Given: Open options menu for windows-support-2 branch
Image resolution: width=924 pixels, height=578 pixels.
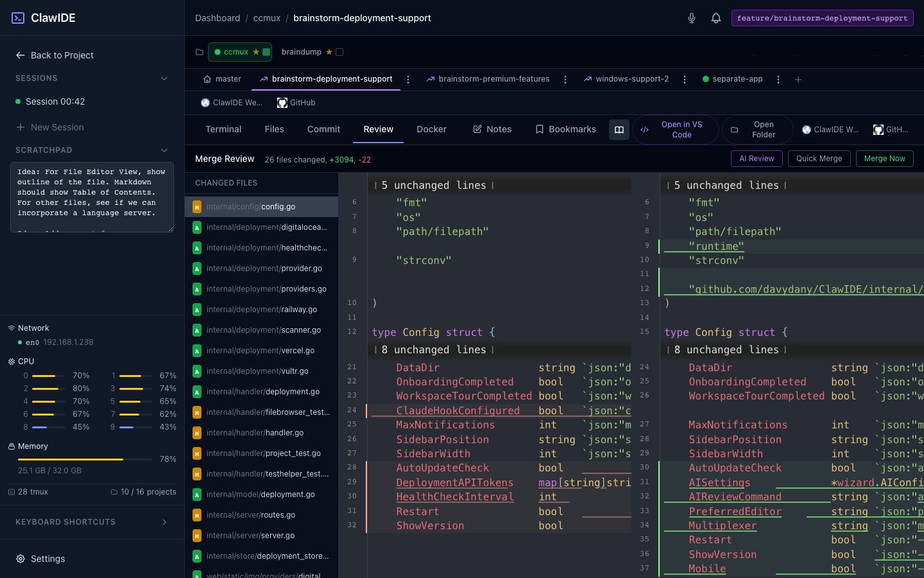Looking at the screenshot, I should tap(685, 80).
